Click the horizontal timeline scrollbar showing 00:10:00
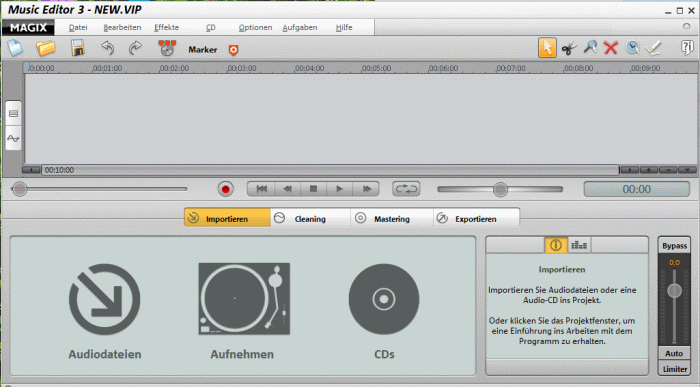Screen dimensions: 700x387 click(330, 170)
